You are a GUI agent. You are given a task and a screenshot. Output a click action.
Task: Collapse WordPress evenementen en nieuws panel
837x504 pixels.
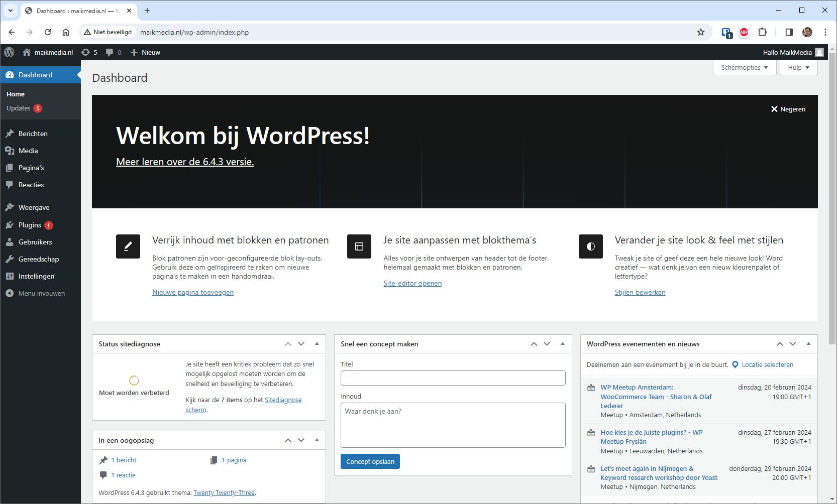(808, 344)
